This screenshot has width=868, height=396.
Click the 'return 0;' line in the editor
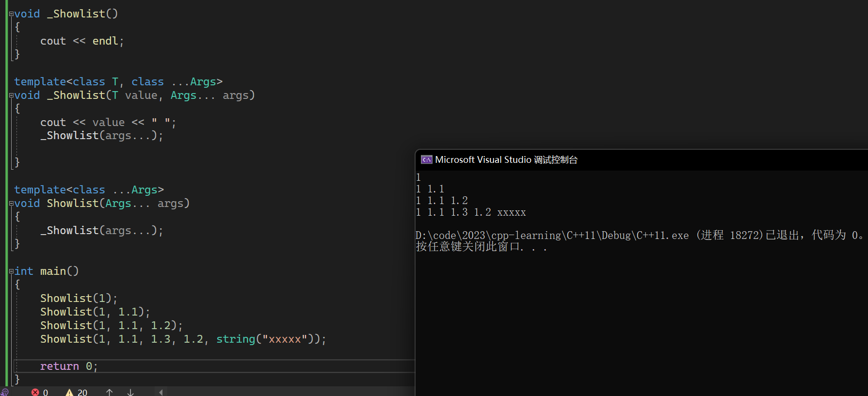69,366
